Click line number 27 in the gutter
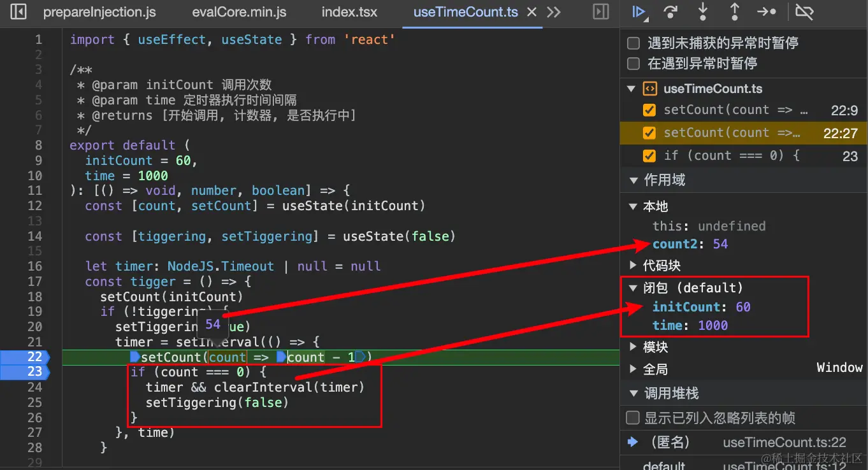 click(34, 433)
